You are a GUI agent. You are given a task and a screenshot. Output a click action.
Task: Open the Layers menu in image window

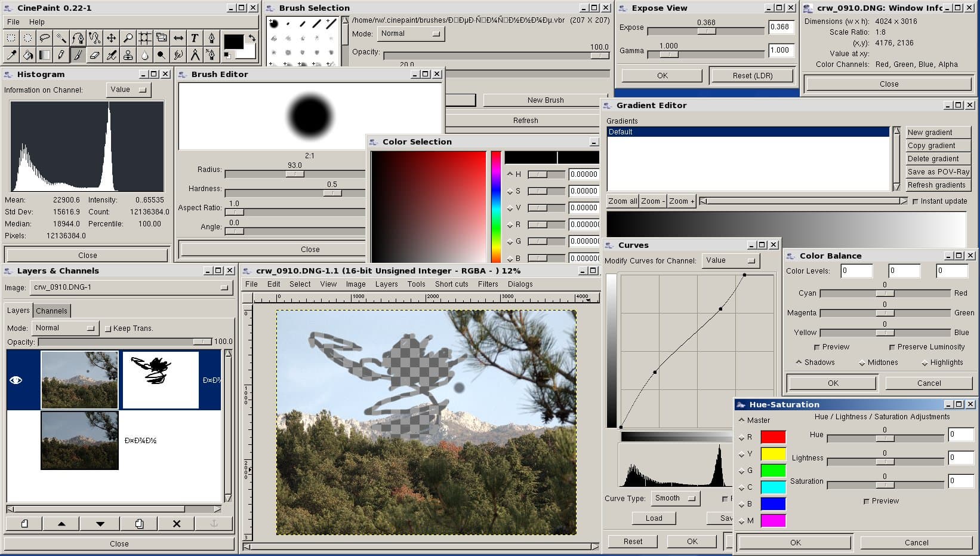click(386, 284)
